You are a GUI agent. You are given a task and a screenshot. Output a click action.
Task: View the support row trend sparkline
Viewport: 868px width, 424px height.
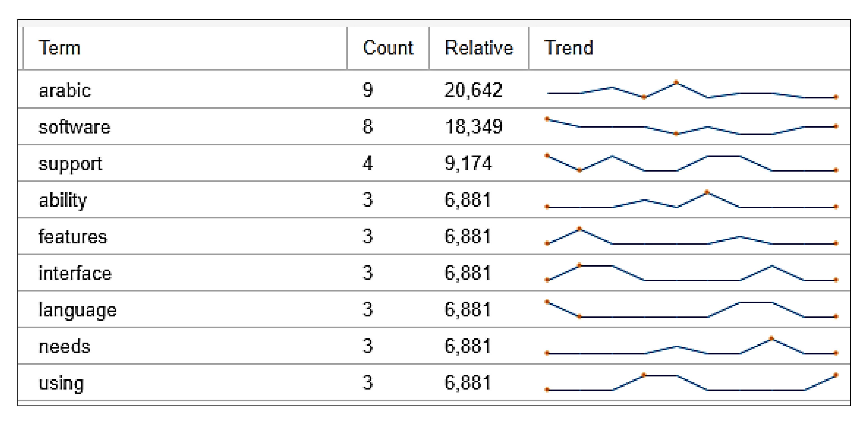point(691,164)
